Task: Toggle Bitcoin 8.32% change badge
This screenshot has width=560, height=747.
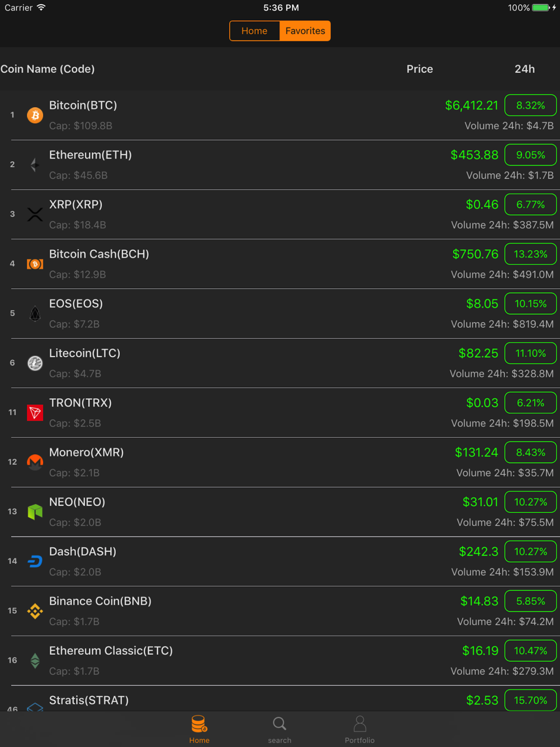Action: (x=530, y=105)
